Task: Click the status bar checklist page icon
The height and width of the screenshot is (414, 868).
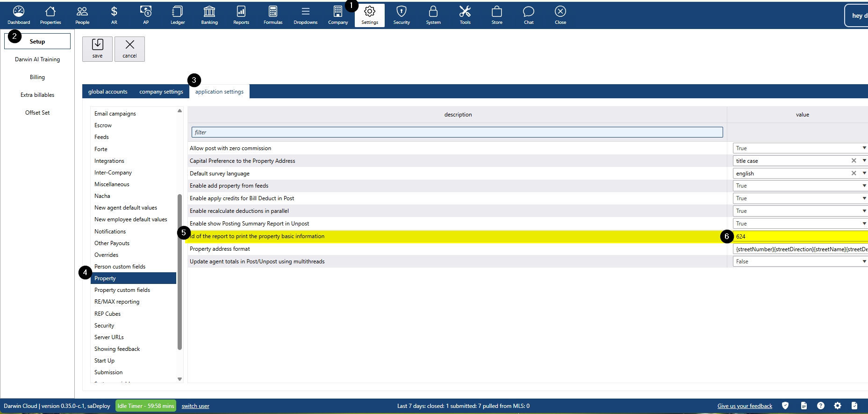Action: point(854,406)
